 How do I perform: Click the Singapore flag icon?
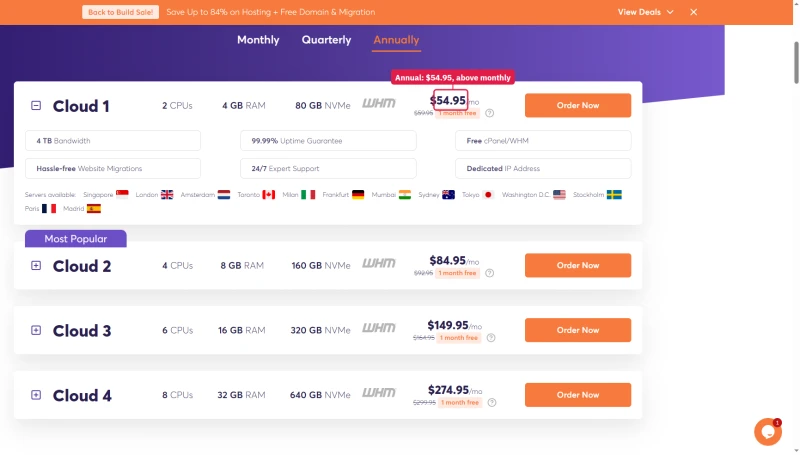tap(122, 194)
